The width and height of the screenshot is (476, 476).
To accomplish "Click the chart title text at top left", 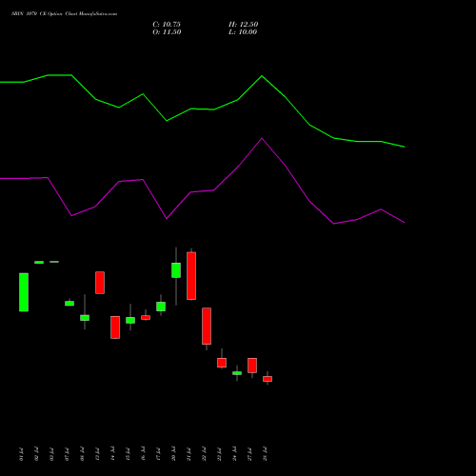I will point(65,14).
